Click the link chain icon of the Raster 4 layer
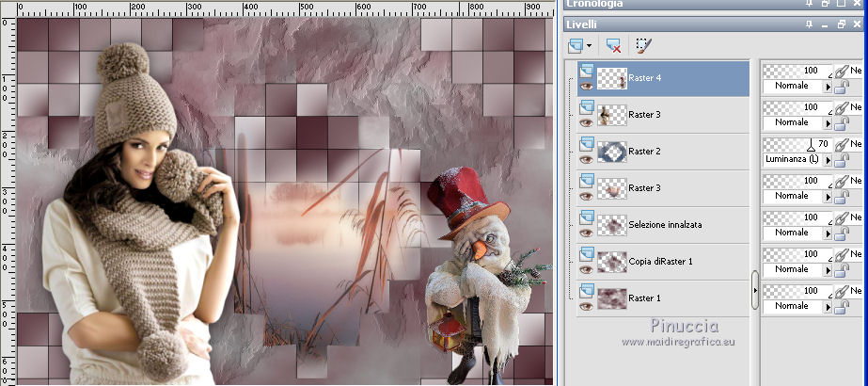 [x=842, y=71]
